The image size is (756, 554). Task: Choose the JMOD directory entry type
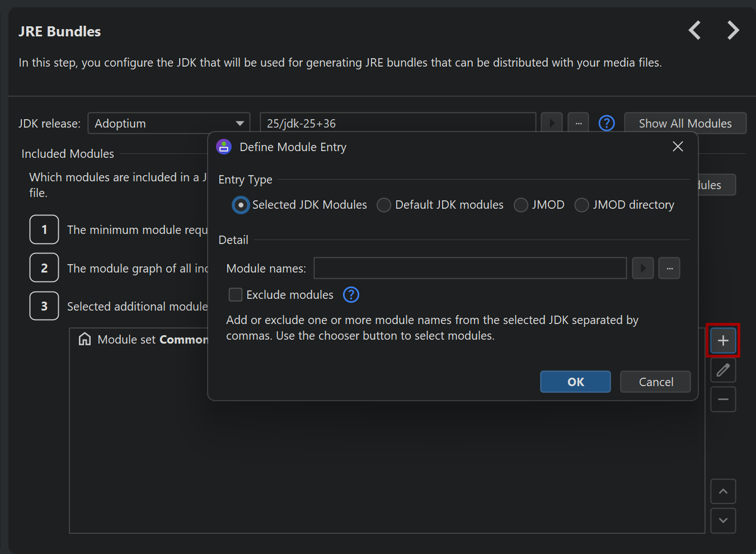[582, 205]
